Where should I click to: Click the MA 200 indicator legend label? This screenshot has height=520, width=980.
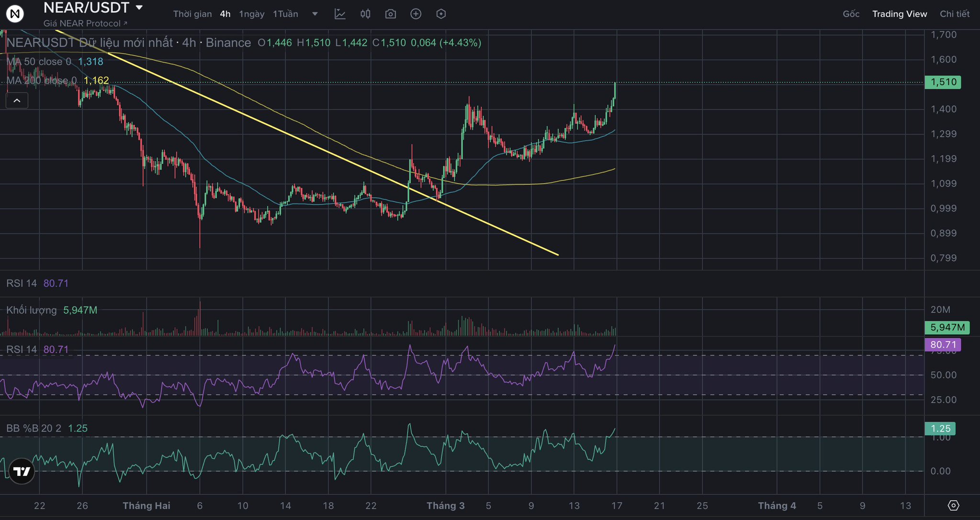(x=42, y=80)
